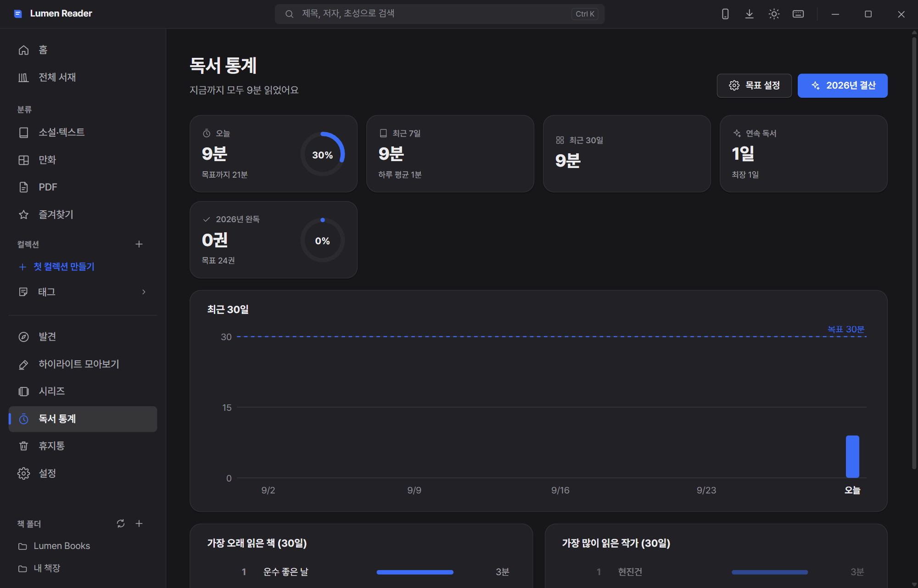Open 전체 서재 library
The image size is (918, 588).
pyautogui.click(x=83, y=78)
